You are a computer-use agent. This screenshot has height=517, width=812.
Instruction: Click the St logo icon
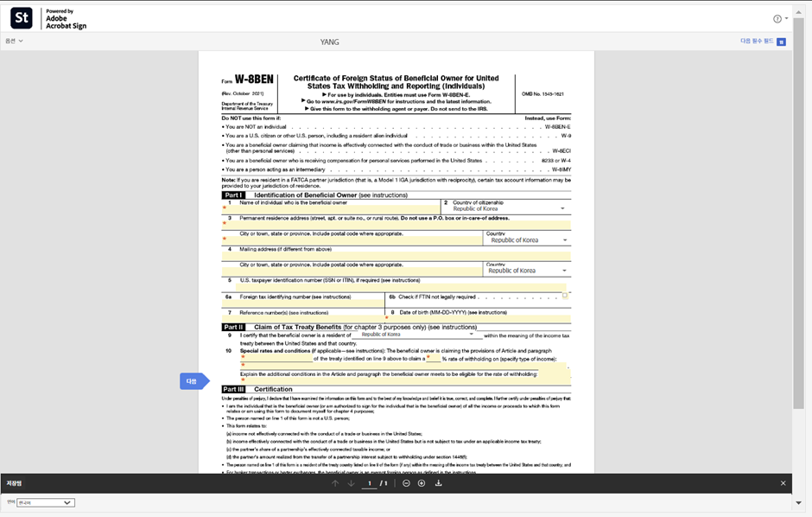pos(22,18)
